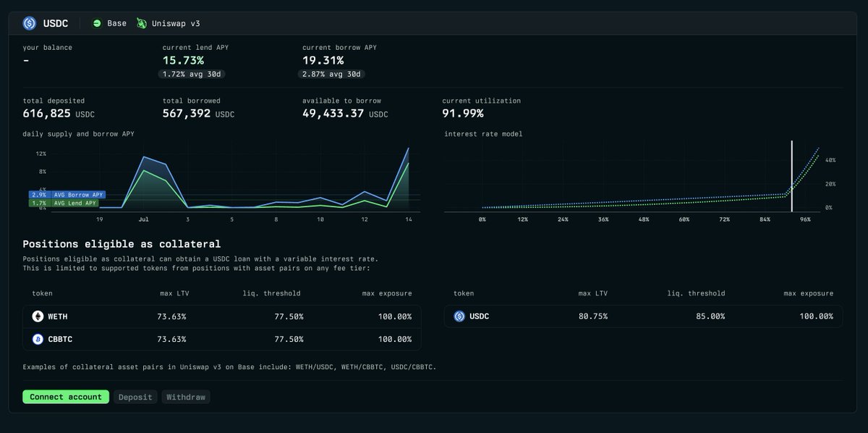Click WETH max LTV 73.63% cell
Viewport: 868px width, 433px height.
click(171, 316)
